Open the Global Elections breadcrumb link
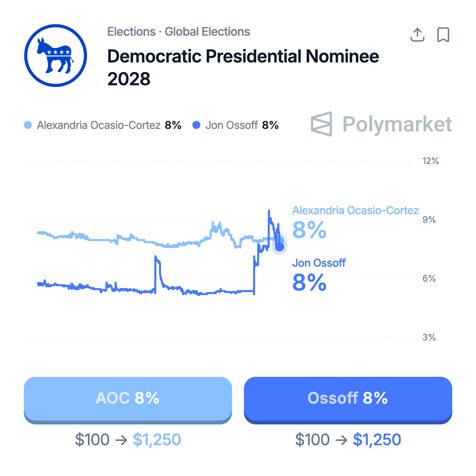The width and height of the screenshot is (476, 476). [x=207, y=32]
